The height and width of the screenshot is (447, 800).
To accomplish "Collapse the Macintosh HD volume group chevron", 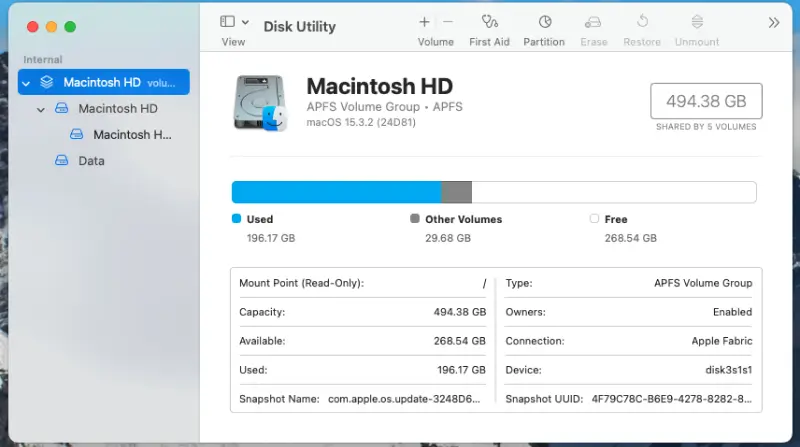I will [26, 83].
